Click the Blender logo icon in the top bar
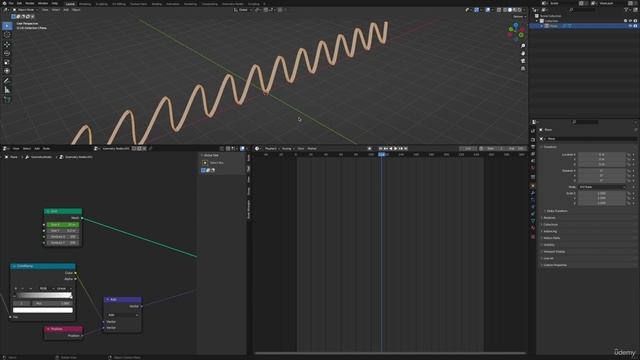The width and height of the screenshot is (640, 360). [4, 3]
